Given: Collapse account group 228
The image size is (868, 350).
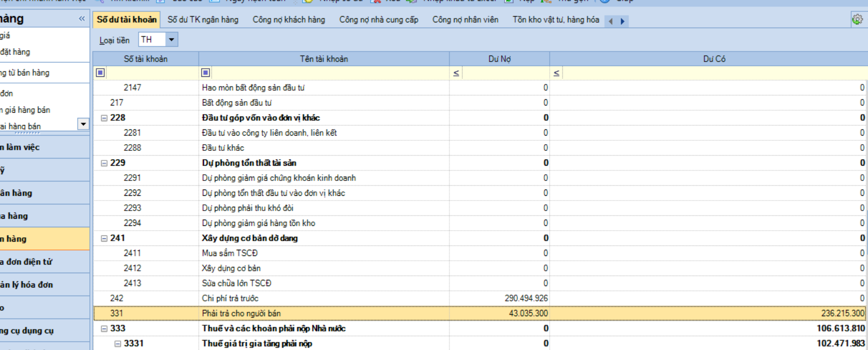Looking at the screenshot, I should (104, 118).
